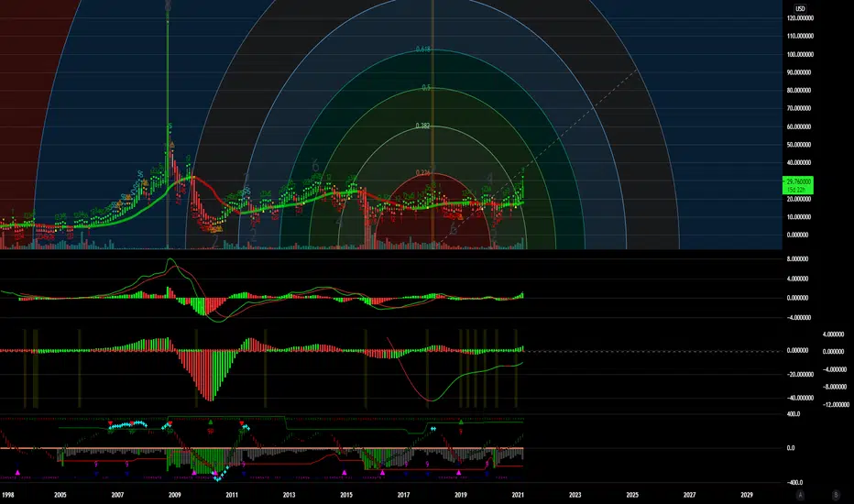Click the 2015 time axis label

(x=345, y=495)
